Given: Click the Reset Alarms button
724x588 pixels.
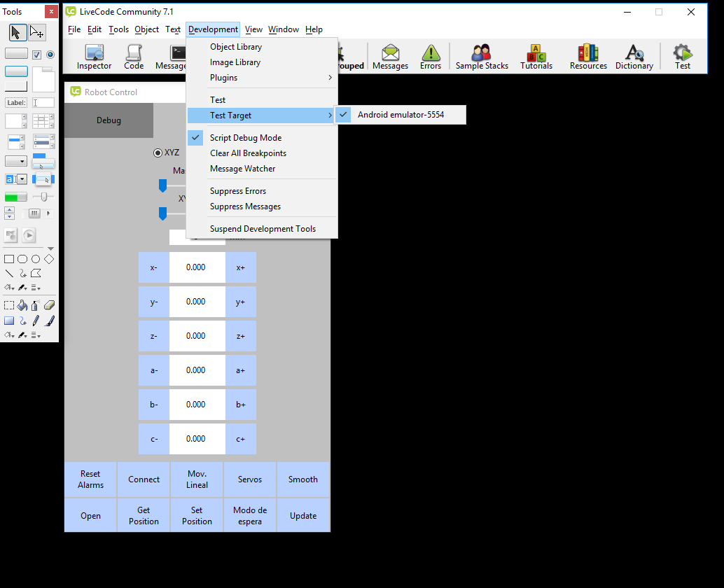Looking at the screenshot, I should (x=90, y=479).
